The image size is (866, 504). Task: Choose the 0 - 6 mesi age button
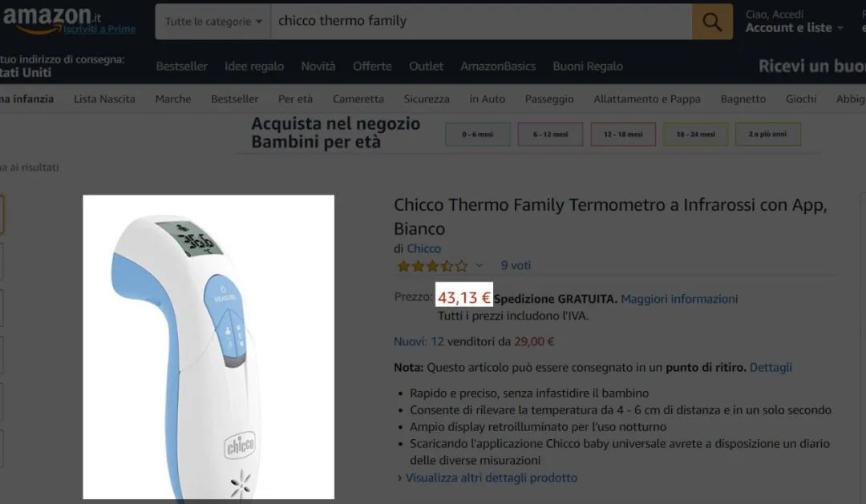coord(478,134)
